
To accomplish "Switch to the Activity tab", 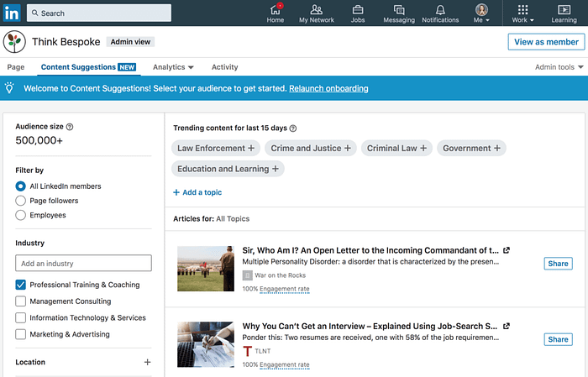I will point(224,67).
